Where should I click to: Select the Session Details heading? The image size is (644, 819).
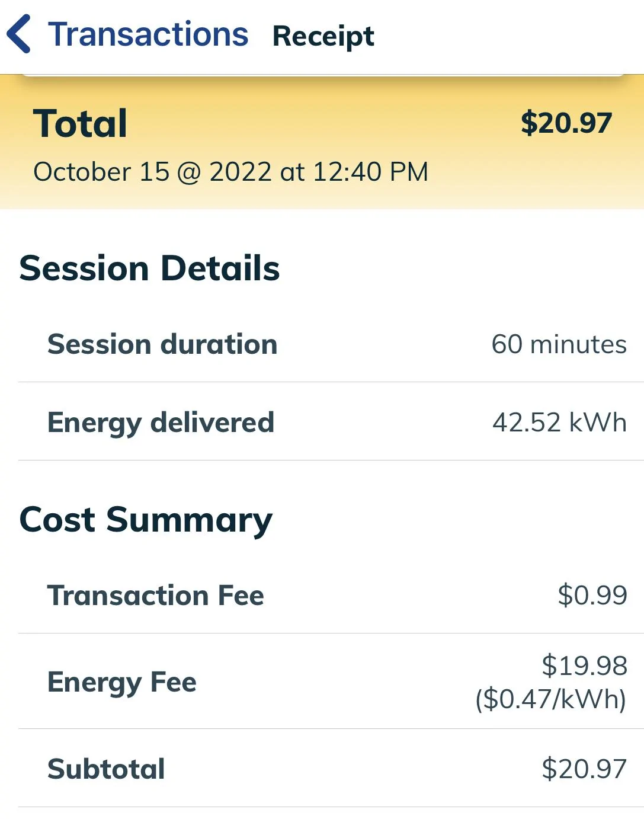pyautogui.click(x=149, y=268)
